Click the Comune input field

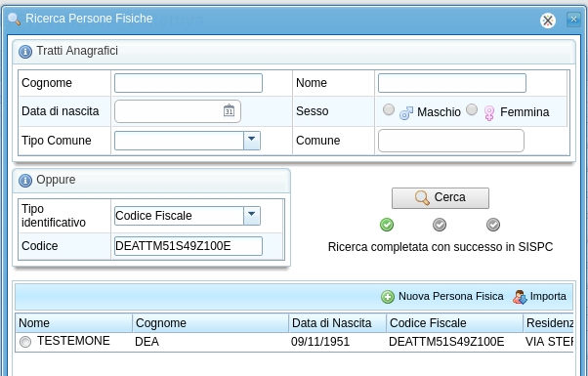pyautogui.click(x=450, y=141)
